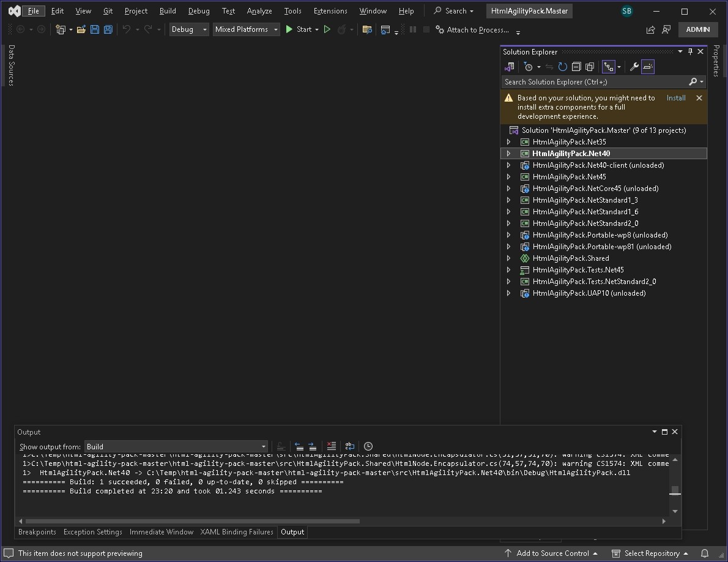Image resolution: width=728 pixels, height=562 pixels.
Task: Toggle Solution Explorer nested view button
Action: point(609,67)
